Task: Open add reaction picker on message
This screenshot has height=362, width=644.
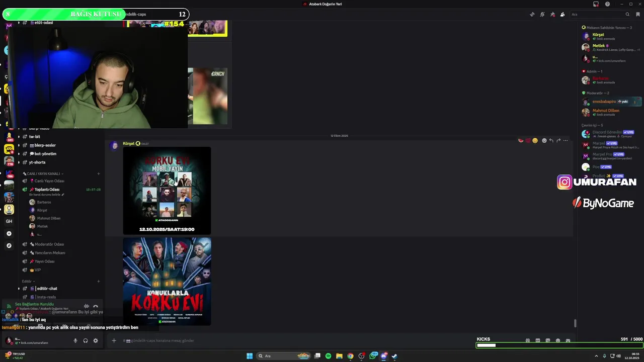Action: 544,141
